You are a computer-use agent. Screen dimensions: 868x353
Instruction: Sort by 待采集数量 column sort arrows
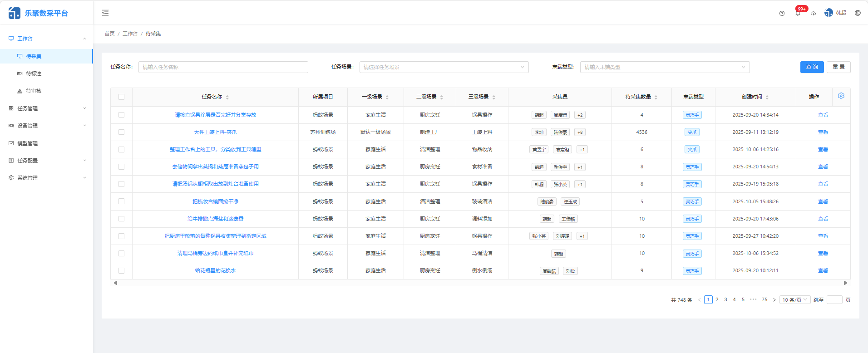pos(656,97)
